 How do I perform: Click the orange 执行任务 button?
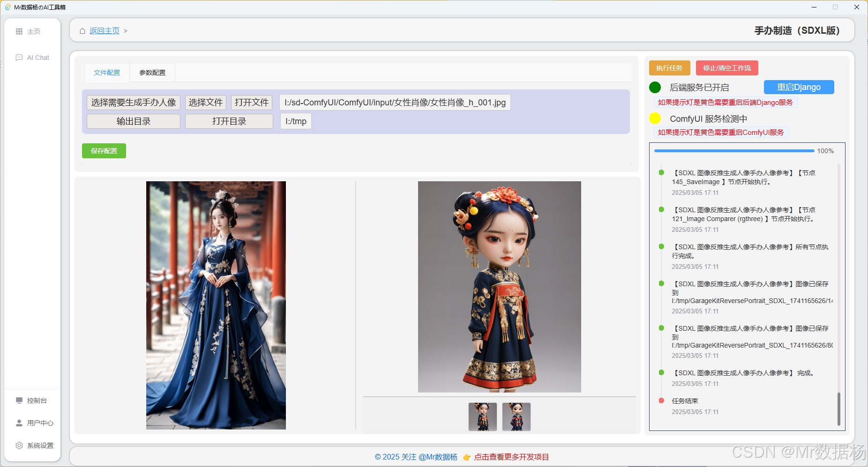click(x=669, y=68)
